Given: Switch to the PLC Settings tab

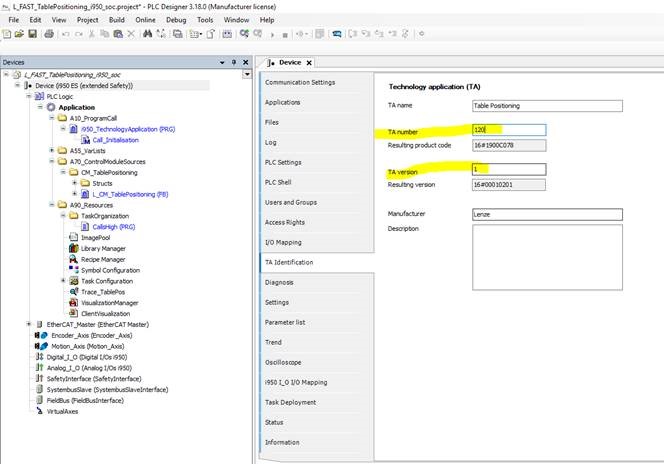Looking at the screenshot, I should click(283, 162).
